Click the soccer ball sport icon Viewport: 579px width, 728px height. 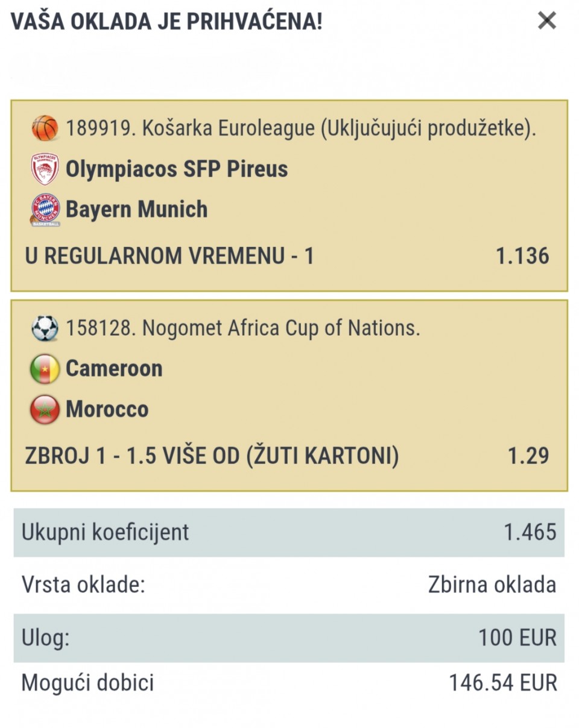pos(45,328)
